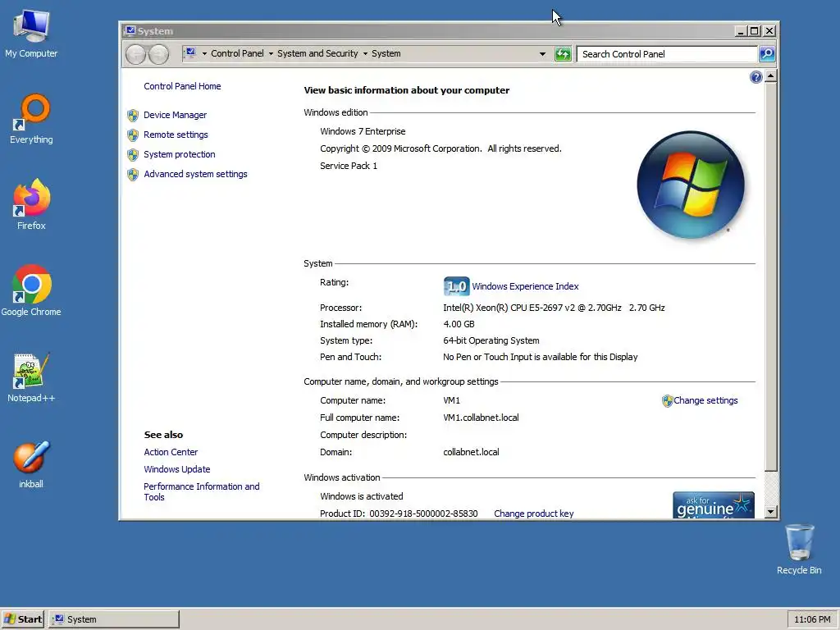Click the 1.0 rating badge
This screenshot has height=630, width=840.
click(x=456, y=286)
